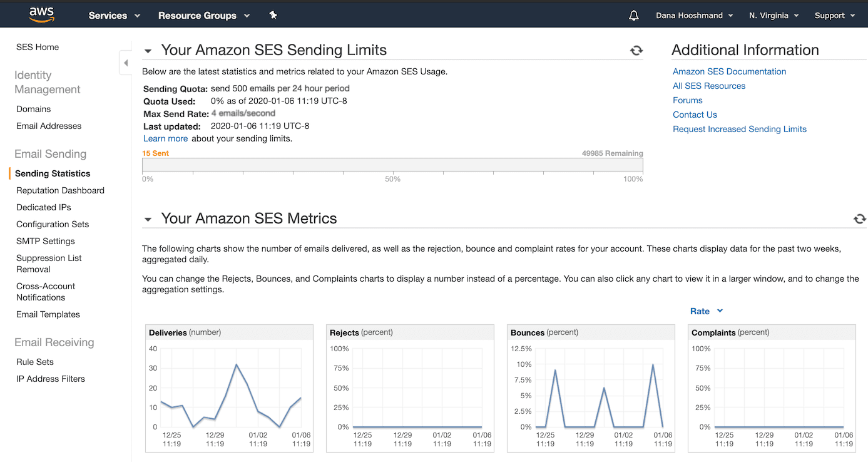The width and height of the screenshot is (868, 462).
Task: Click the Additional Information heading
Action: [745, 50]
